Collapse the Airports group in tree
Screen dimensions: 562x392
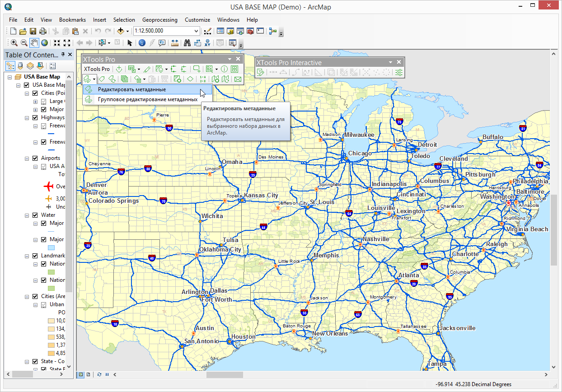tap(27, 158)
